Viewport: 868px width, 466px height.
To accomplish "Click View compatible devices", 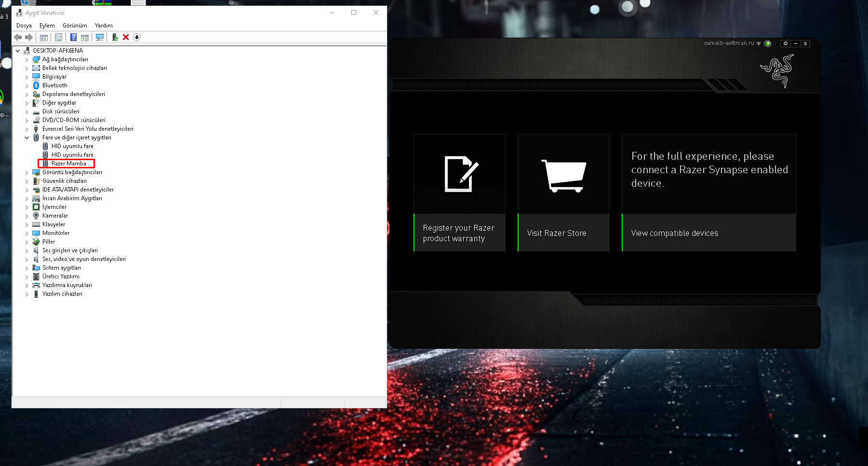I will (709, 233).
